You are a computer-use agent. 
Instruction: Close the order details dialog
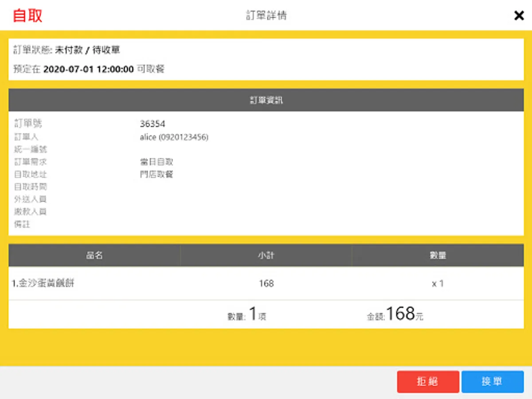click(519, 16)
